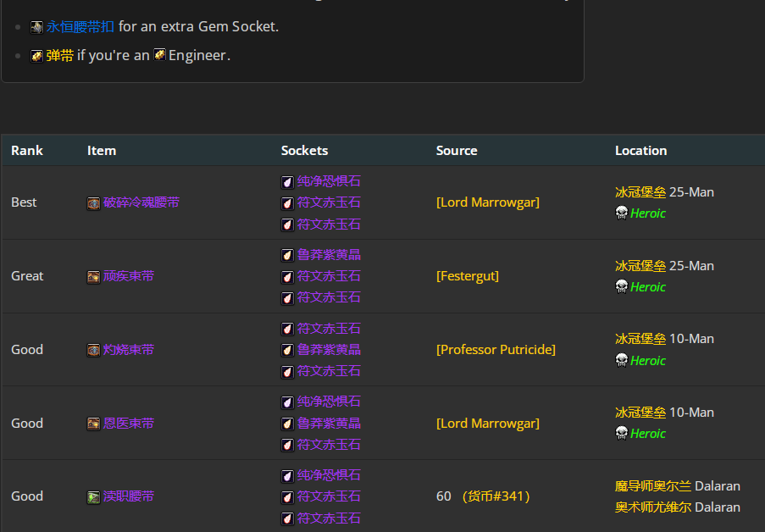
Task: Click the icon beside 弹带
Action: click(37, 55)
